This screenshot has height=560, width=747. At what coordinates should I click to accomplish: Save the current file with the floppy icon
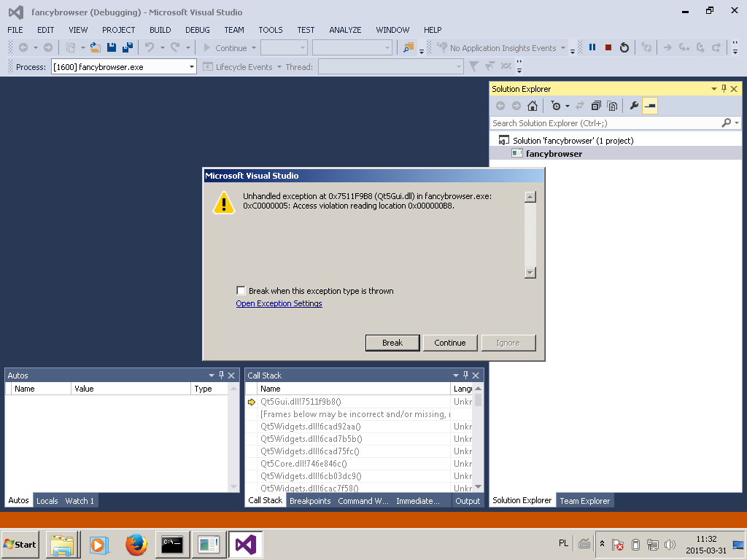click(x=112, y=47)
